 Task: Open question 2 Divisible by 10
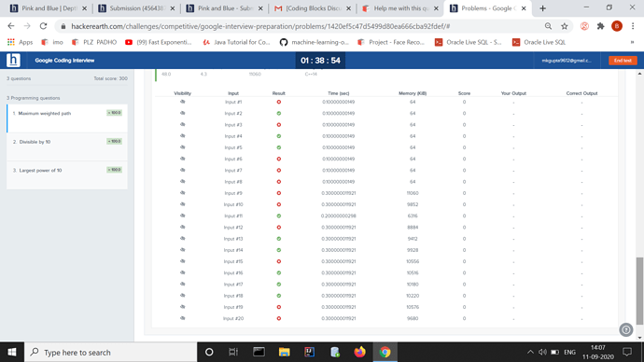pyautogui.click(x=67, y=146)
